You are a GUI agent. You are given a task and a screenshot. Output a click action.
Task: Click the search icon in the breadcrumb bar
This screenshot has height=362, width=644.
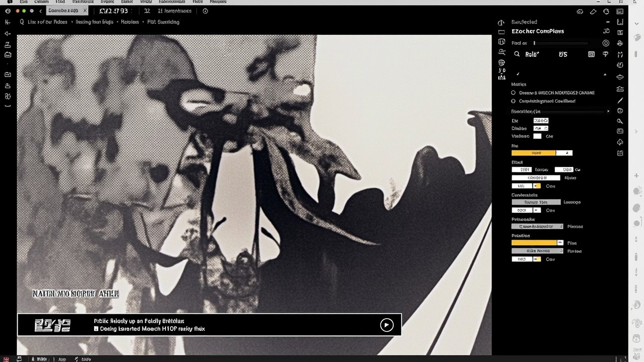[22, 22]
